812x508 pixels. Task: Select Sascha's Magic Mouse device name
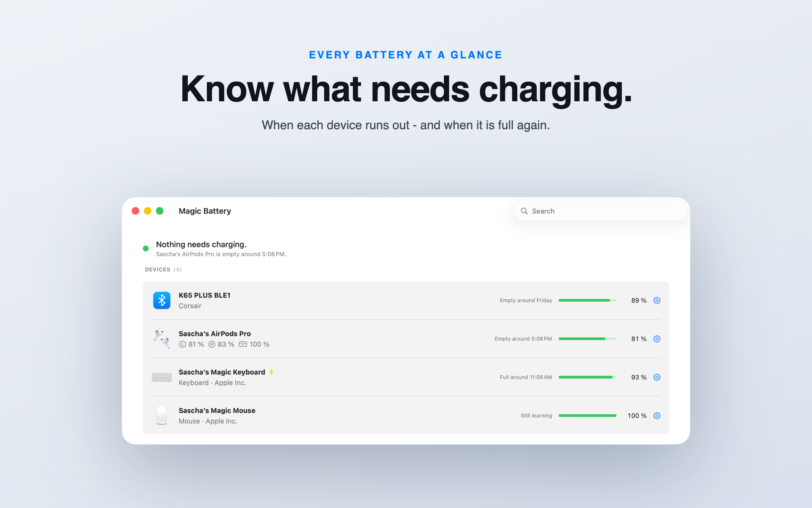point(217,411)
